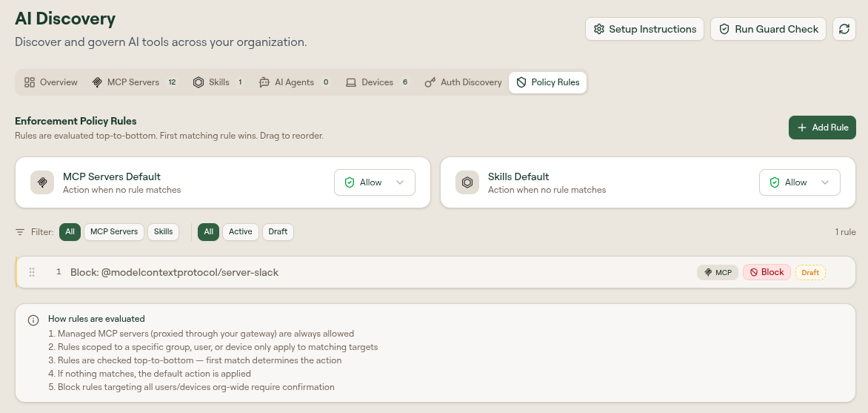Screen dimensions: 868x413
Task: Click the filter lines icon
Action: tap(20, 232)
